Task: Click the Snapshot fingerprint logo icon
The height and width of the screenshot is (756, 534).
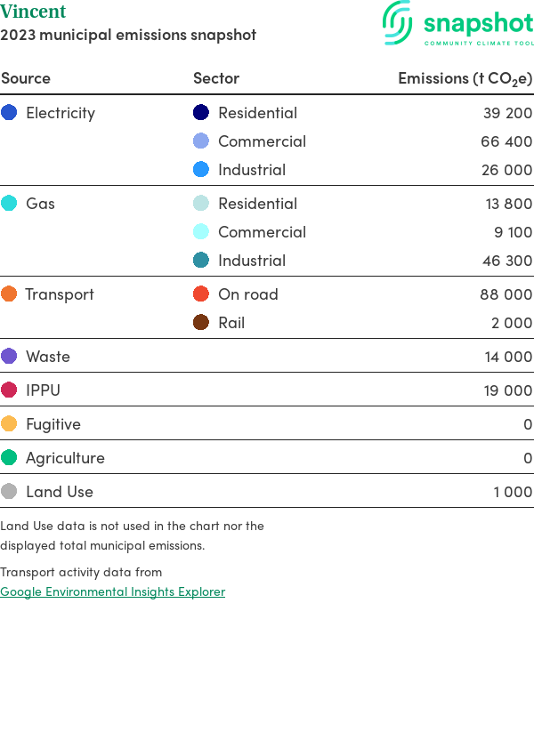Action: point(398,22)
